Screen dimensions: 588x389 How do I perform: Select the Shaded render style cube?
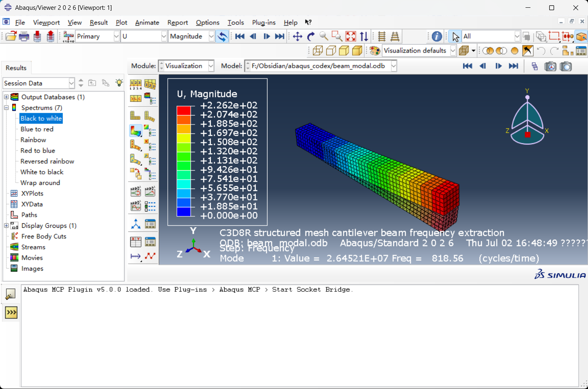click(357, 51)
